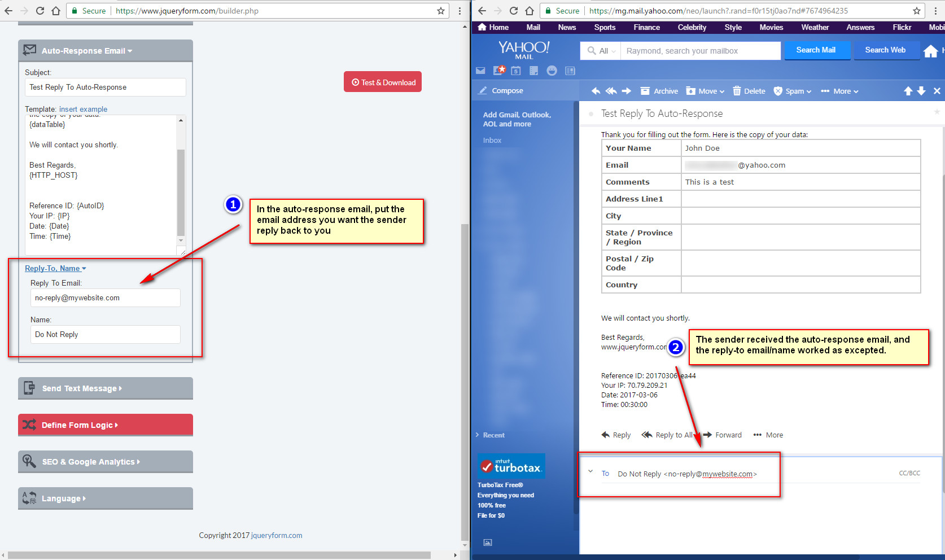The image size is (945, 560).
Task: Open Flickr in Yahoo navigation bar
Action: [x=902, y=27]
